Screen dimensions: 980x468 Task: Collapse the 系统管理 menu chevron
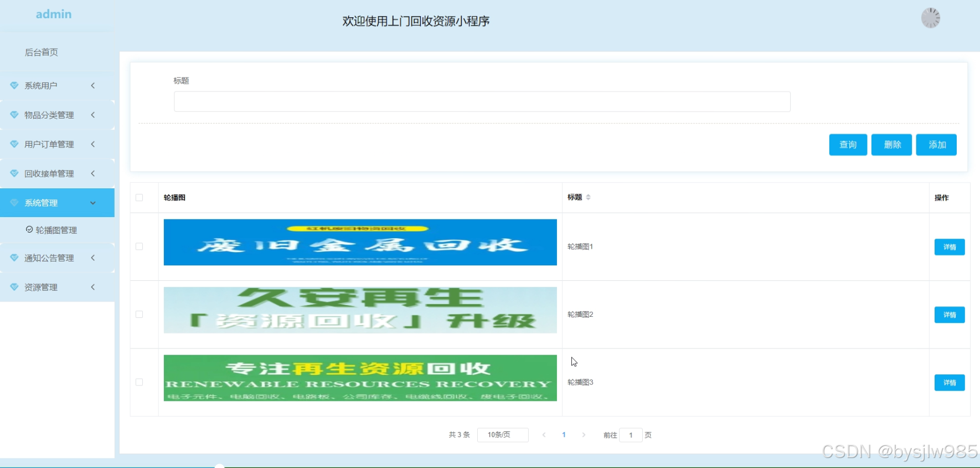93,203
